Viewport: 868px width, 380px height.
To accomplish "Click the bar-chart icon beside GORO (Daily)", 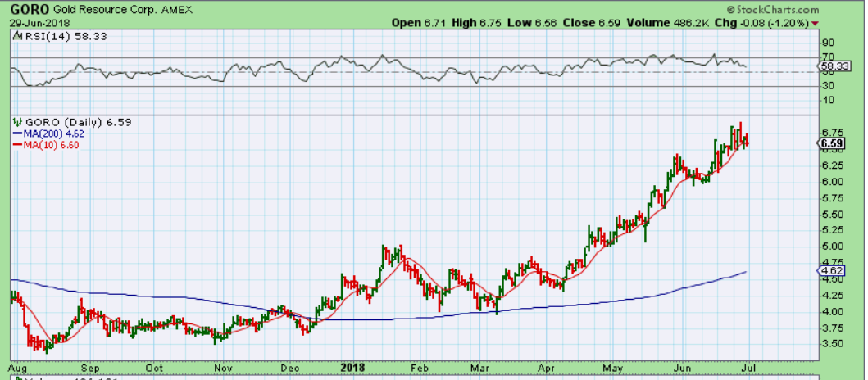I will click(x=16, y=122).
